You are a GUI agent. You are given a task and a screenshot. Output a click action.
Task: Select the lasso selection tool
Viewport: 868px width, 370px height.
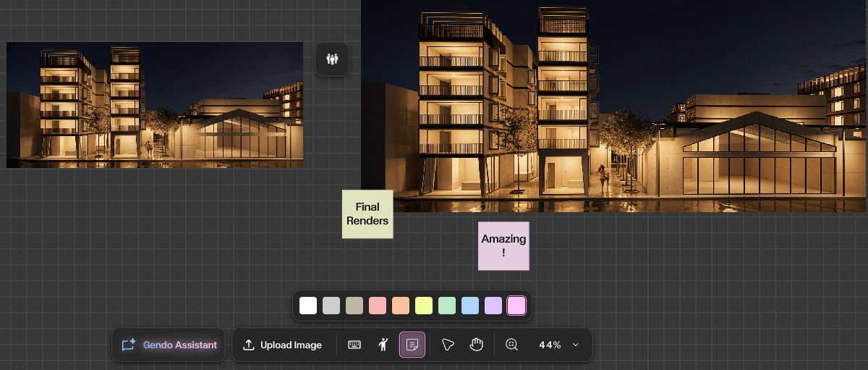[x=448, y=345]
